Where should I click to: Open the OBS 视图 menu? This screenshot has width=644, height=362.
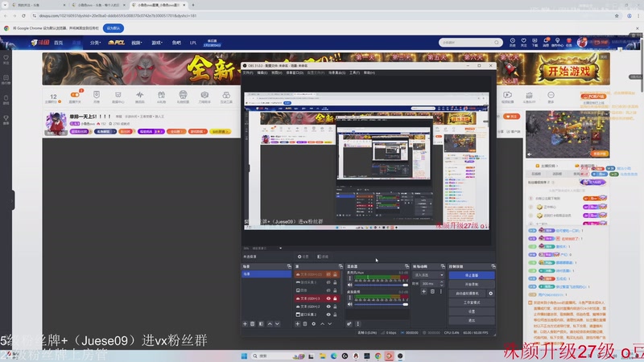tap(277, 72)
